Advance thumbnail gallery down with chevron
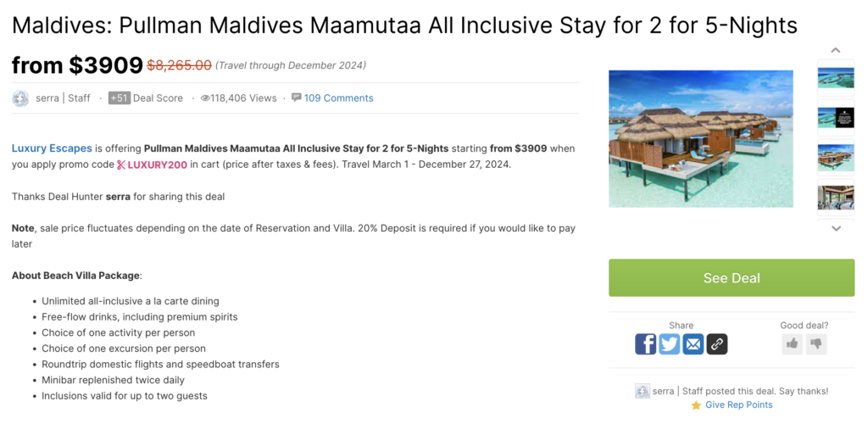Image resolution: width=868 pixels, height=424 pixels. 836,228
